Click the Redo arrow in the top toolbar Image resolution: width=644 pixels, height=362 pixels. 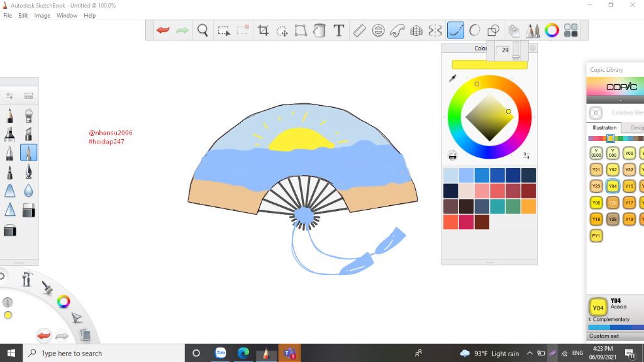pyautogui.click(x=182, y=30)
